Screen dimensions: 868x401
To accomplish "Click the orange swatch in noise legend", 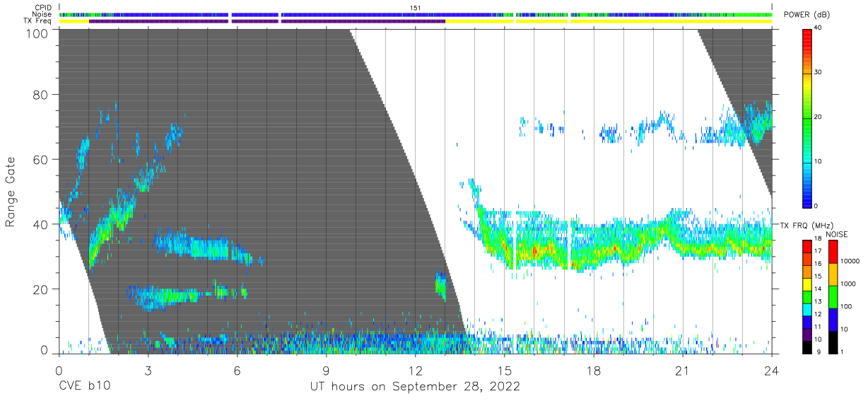I will pyautogui.click(x=832, y=274).
